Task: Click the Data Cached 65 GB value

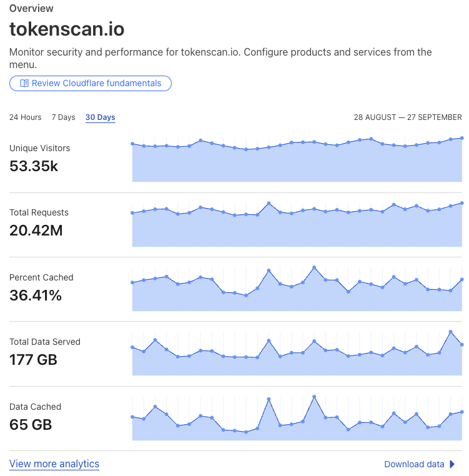Action: pyautogui.click(x=31, y=425)
